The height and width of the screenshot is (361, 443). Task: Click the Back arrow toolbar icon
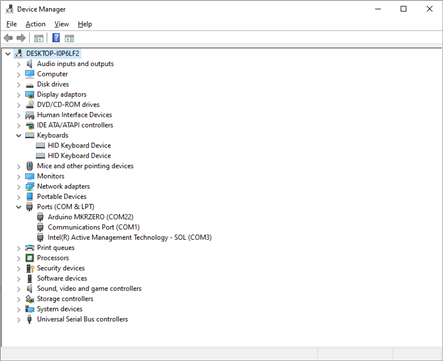pyautogui.click(x=8, y=38)
